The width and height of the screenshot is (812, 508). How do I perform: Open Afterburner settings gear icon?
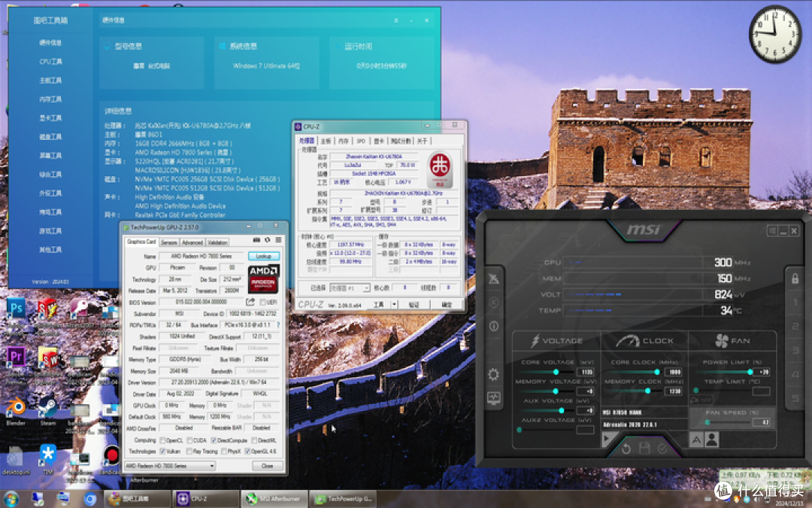point(493,374)
